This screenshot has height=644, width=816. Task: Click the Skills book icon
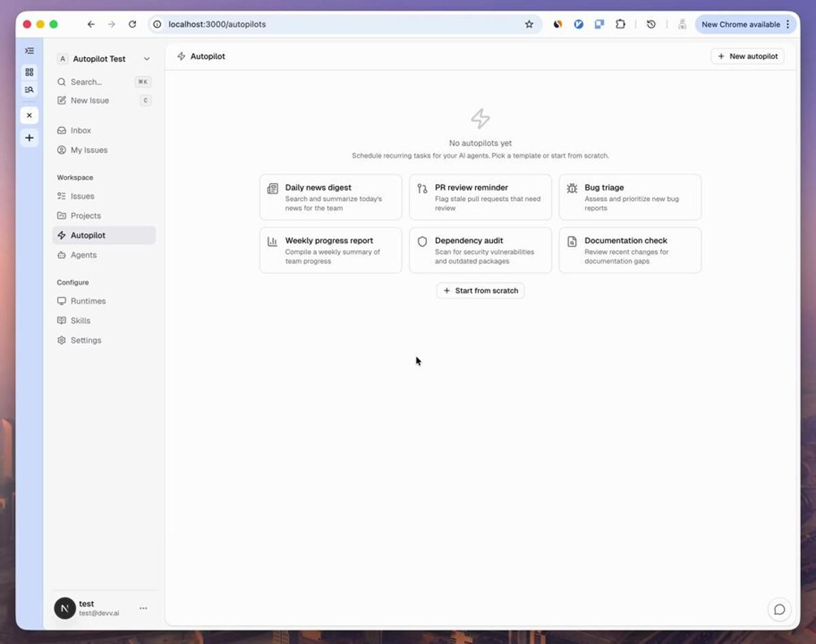point(62,321)
